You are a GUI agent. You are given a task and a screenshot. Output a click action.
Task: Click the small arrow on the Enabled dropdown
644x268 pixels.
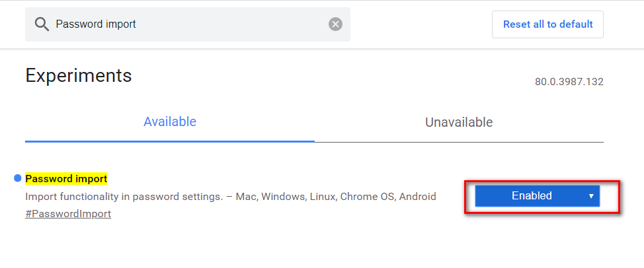coord(591,196)
